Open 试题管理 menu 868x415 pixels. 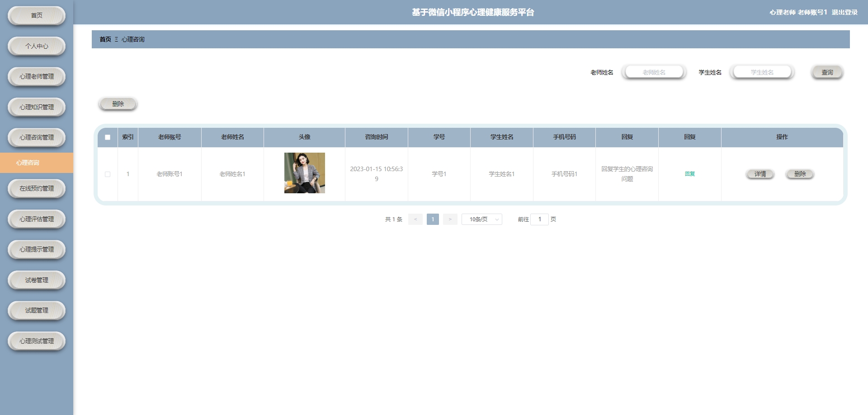click(x=37, y=310)
